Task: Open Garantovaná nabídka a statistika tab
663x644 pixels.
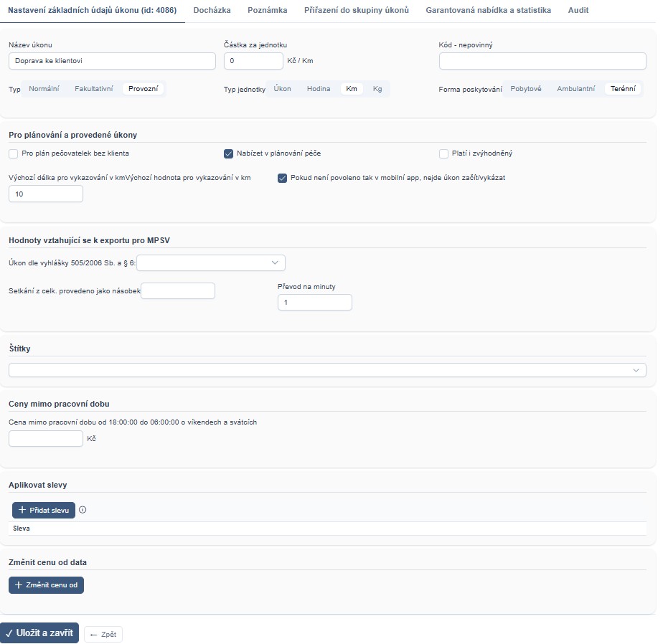Action: [488, 11]
